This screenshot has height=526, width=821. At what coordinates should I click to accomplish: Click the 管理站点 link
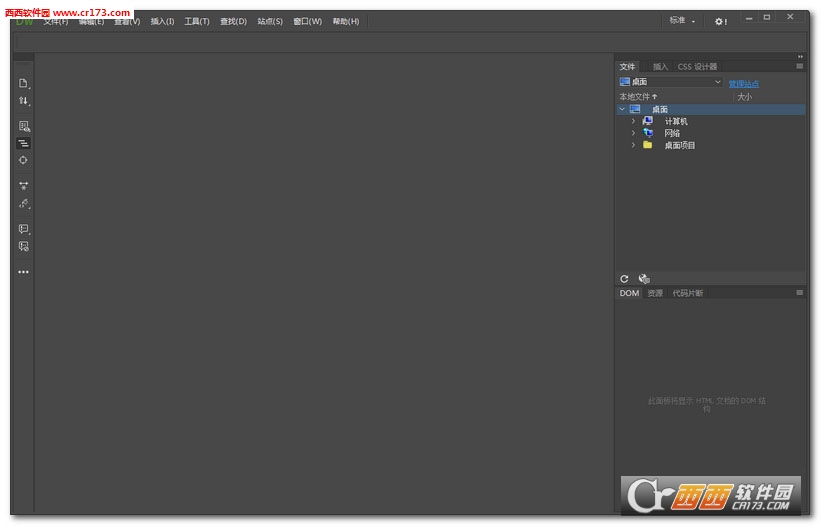point(743,83)
